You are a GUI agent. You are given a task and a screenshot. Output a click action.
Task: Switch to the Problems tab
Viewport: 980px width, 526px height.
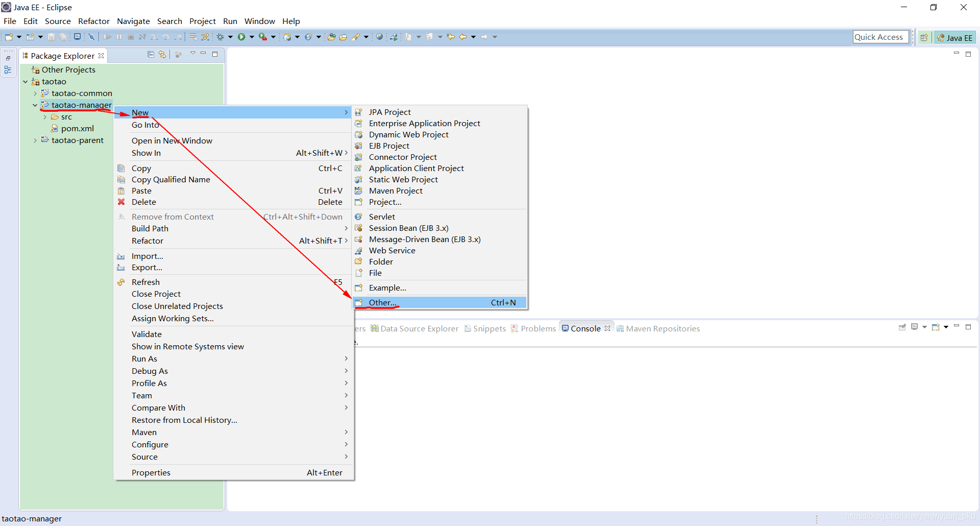[533, 328]
